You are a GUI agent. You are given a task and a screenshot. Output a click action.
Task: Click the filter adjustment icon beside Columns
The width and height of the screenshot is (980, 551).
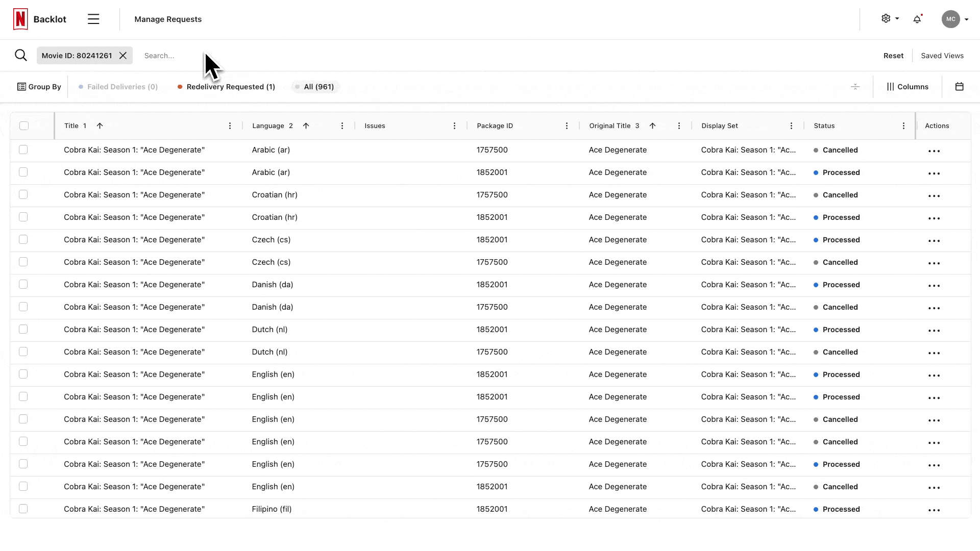coord(855,86)
